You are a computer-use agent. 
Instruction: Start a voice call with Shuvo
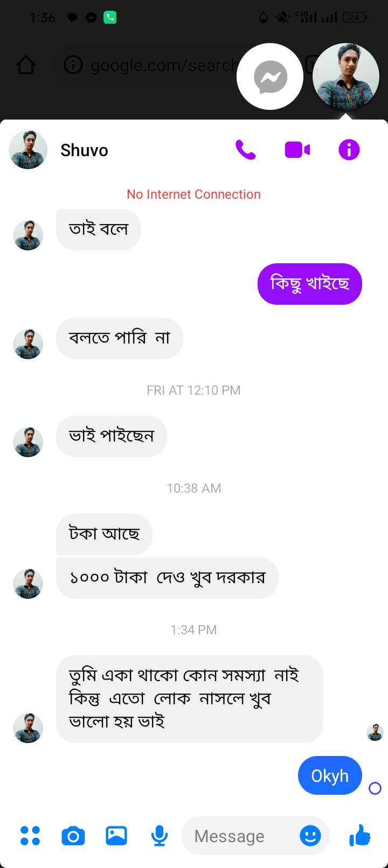[x=245, y=150]
